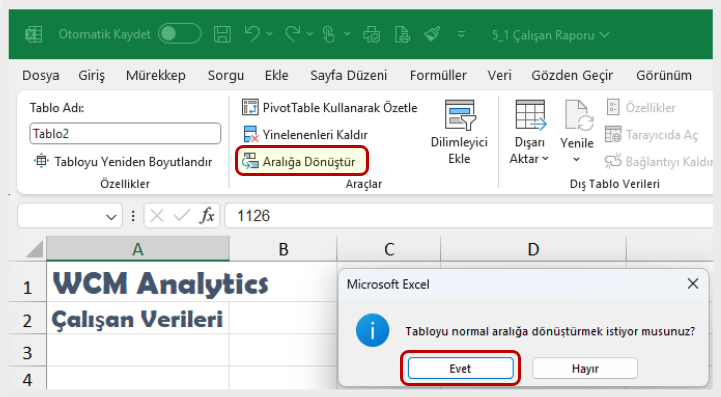Click Tabloyu Yeniden Boyutlandır resize icon

point(41,161)
